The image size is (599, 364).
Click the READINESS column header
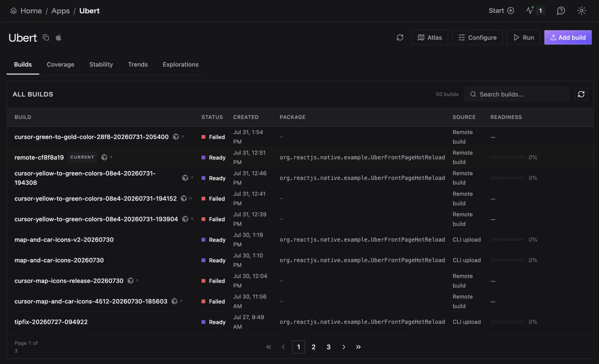tap(506, 117)
